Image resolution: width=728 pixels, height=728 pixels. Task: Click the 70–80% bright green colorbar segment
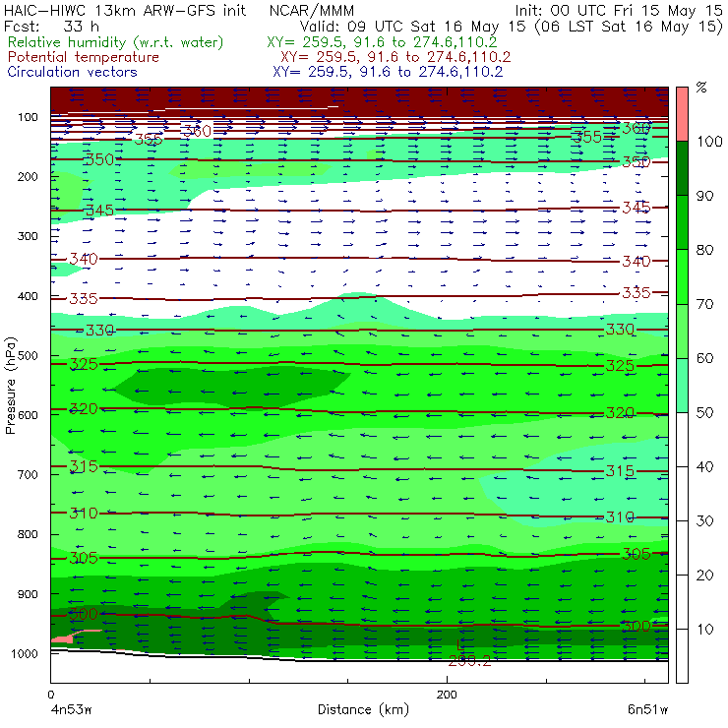tap(682, 276)
